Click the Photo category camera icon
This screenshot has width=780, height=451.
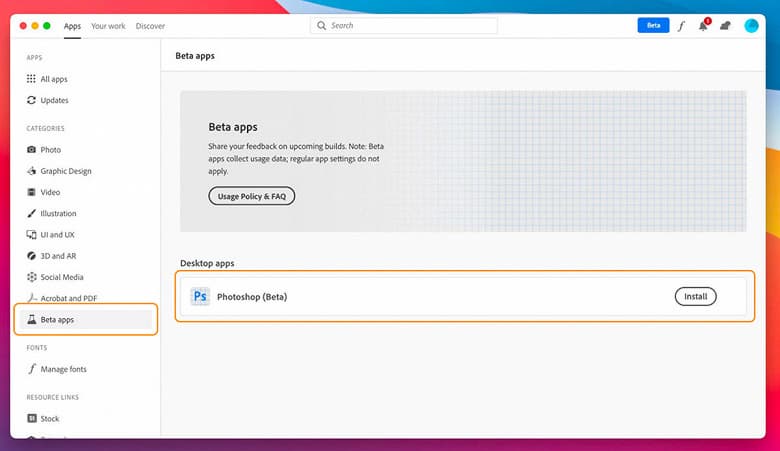(x=32, y=149)
